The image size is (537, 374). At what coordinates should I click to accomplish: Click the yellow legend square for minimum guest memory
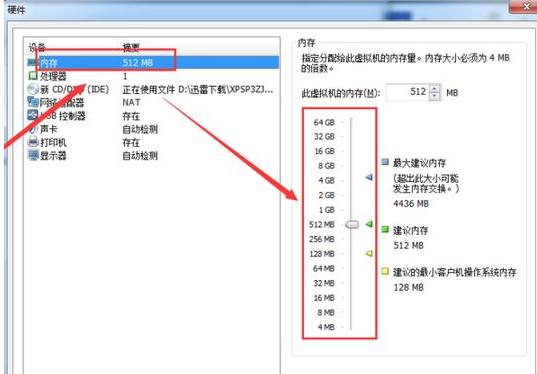(x=385, y=272)
